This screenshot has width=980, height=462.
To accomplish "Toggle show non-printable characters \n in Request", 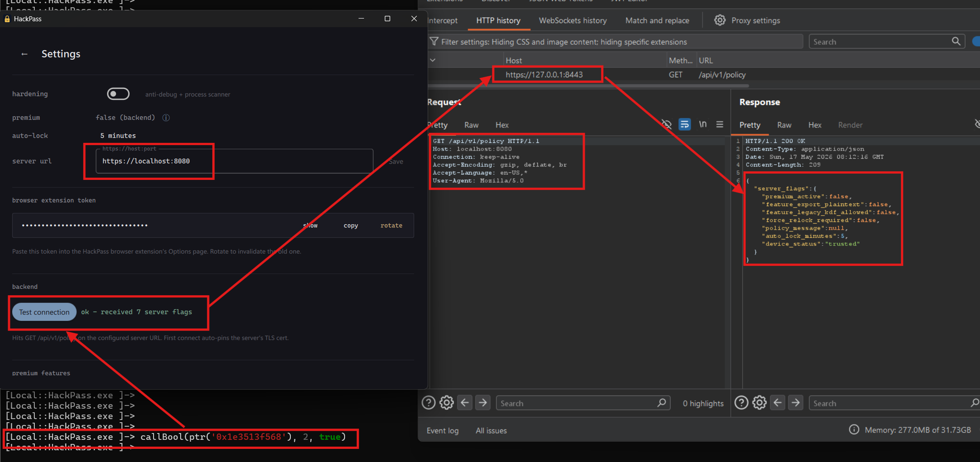I will tap(702, 124).
